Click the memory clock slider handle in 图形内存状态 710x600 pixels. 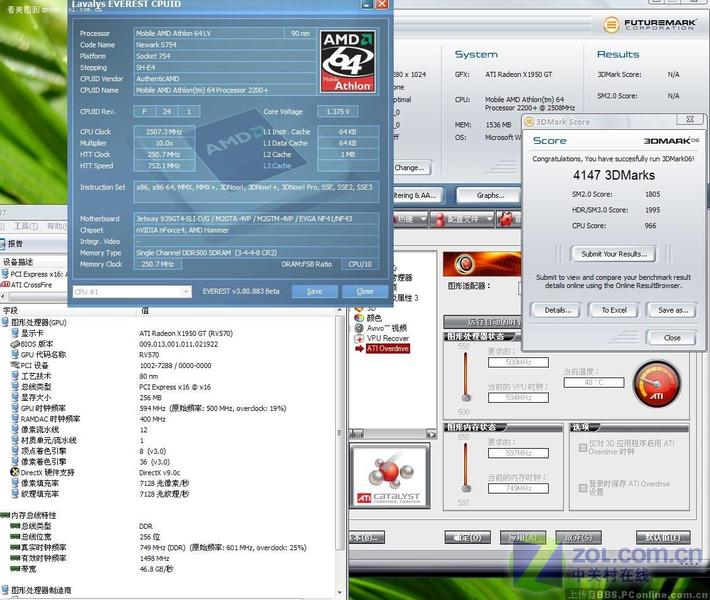(x=466, y=488)
